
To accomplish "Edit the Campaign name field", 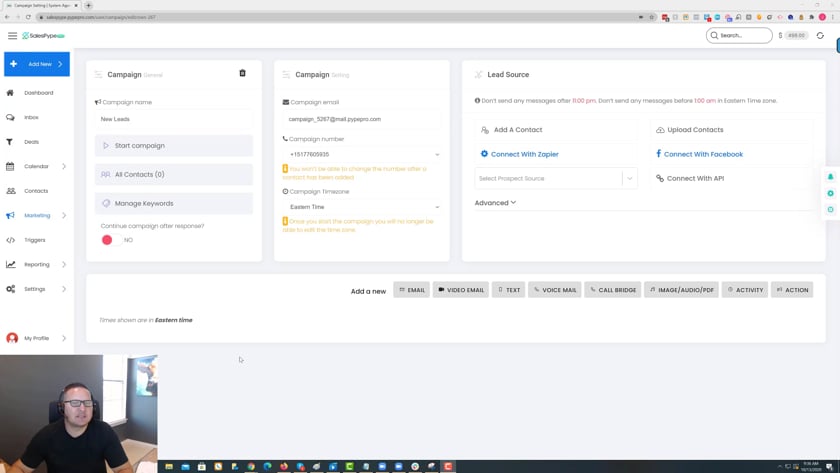I will [x=174, y=119].
